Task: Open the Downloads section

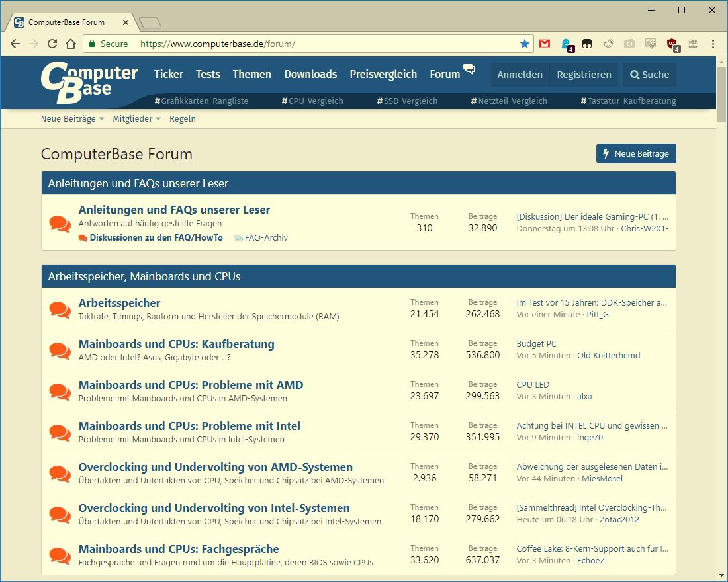Action: pyautogui.click(x=310, y=74)
